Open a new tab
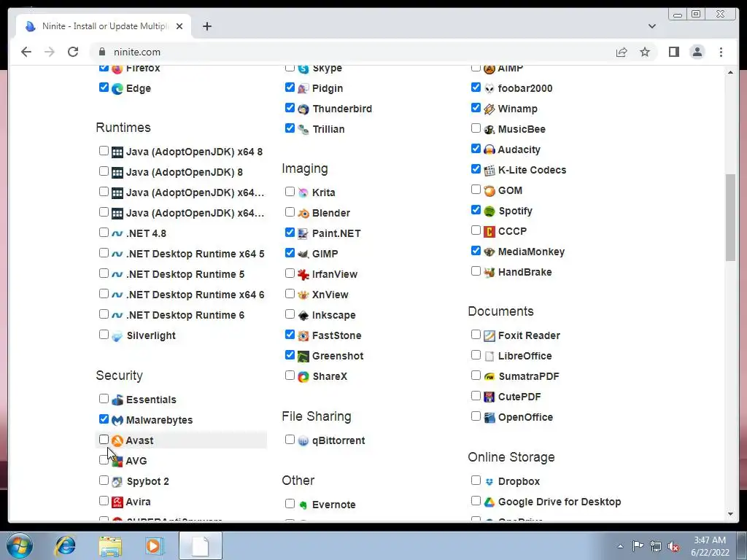Screen dimensions: 747x560 [x=206, y=26]
